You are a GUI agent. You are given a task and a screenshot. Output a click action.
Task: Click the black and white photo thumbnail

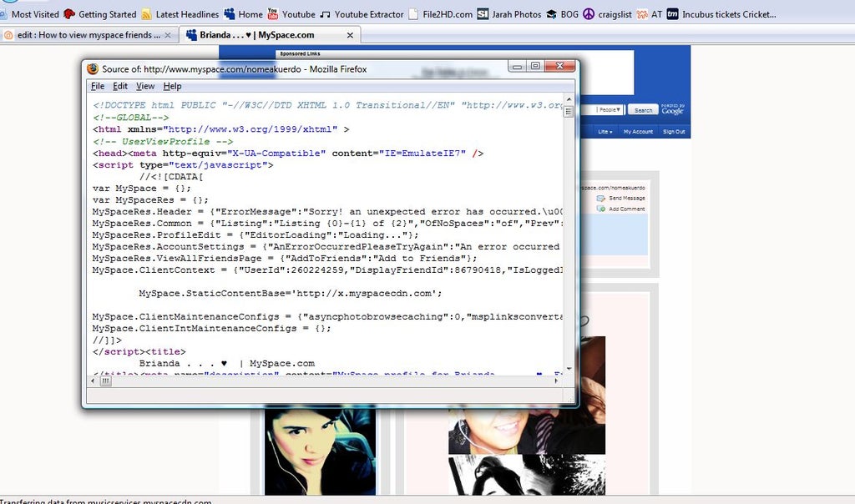(x=527, y=476)
